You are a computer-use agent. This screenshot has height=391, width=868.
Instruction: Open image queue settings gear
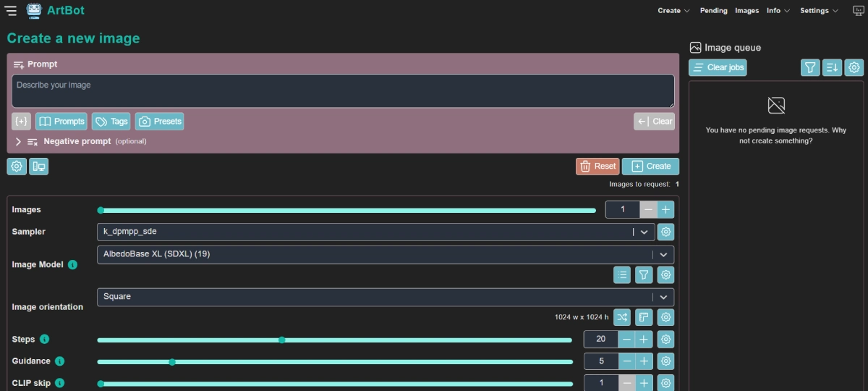click(x=854, y=67)
